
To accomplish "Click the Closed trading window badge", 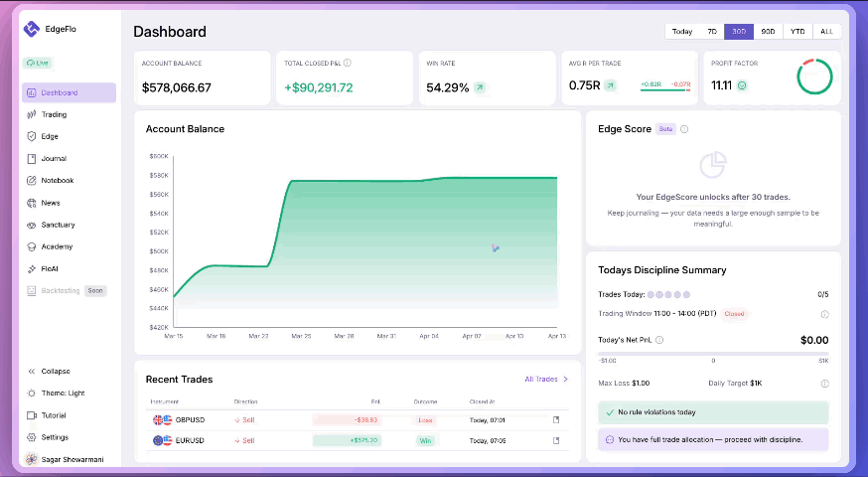I will click(735, 314).
